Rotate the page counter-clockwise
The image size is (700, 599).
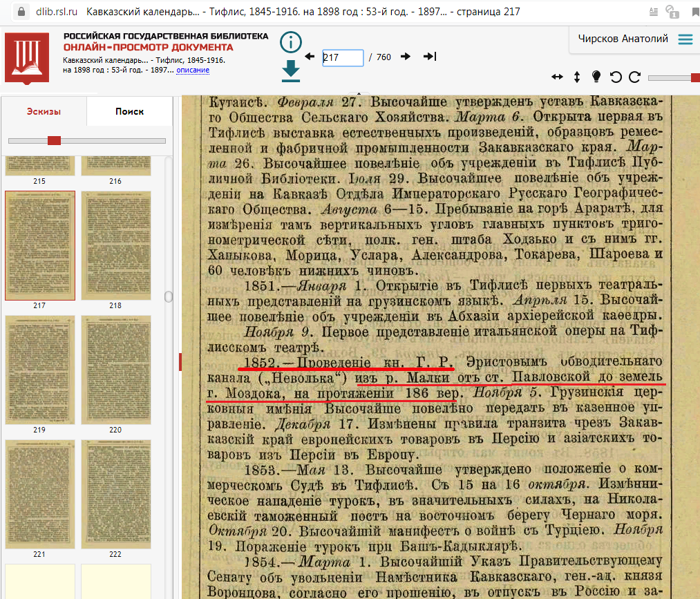click(616, 77)
